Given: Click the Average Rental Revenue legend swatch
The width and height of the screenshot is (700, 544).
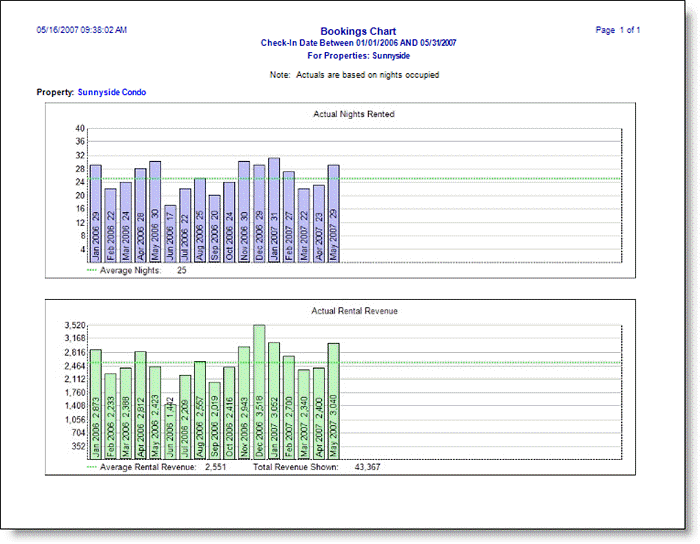Looking at the screenshot, I should point(92,467).
